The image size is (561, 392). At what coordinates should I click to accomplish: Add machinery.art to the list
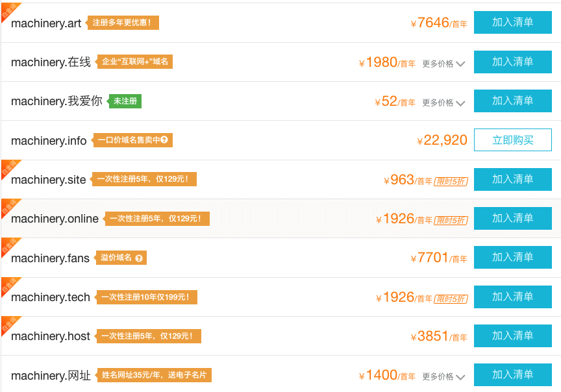pos(513,22)
